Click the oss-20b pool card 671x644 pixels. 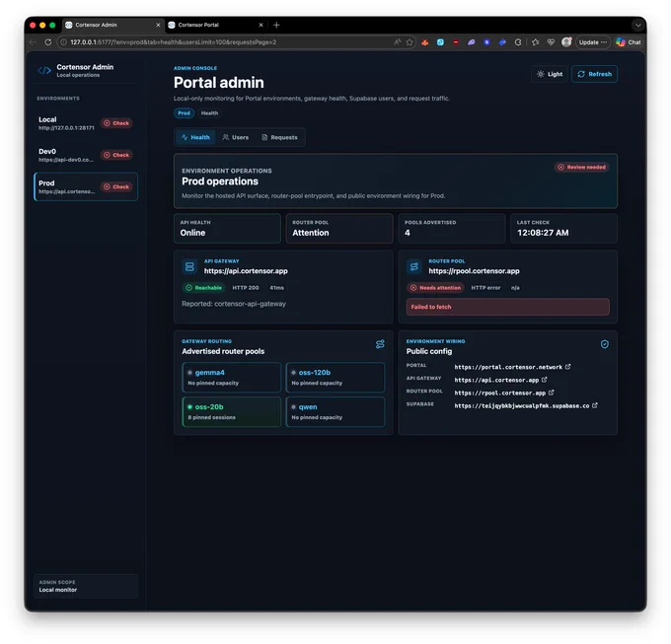coord(232,412)
